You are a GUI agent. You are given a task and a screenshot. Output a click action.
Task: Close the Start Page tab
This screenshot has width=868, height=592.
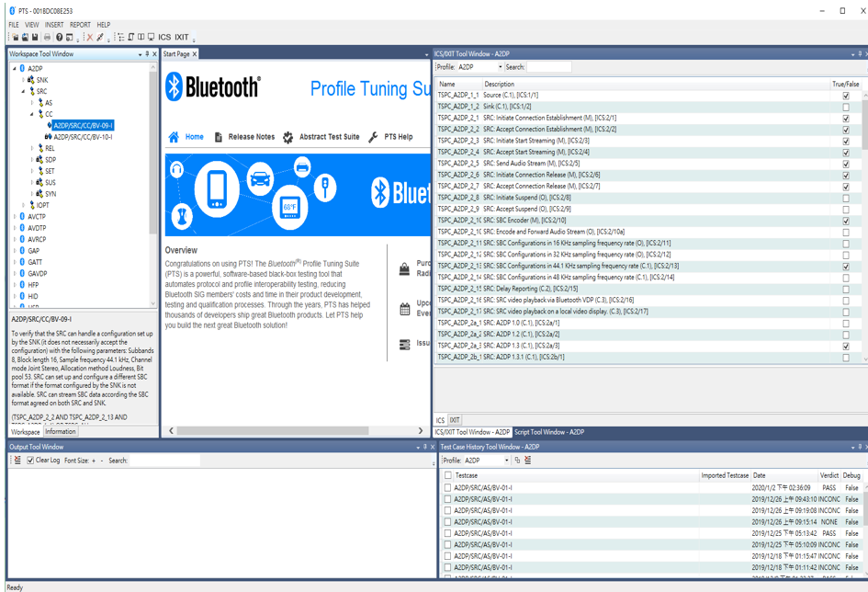click(x=195, y=53)
